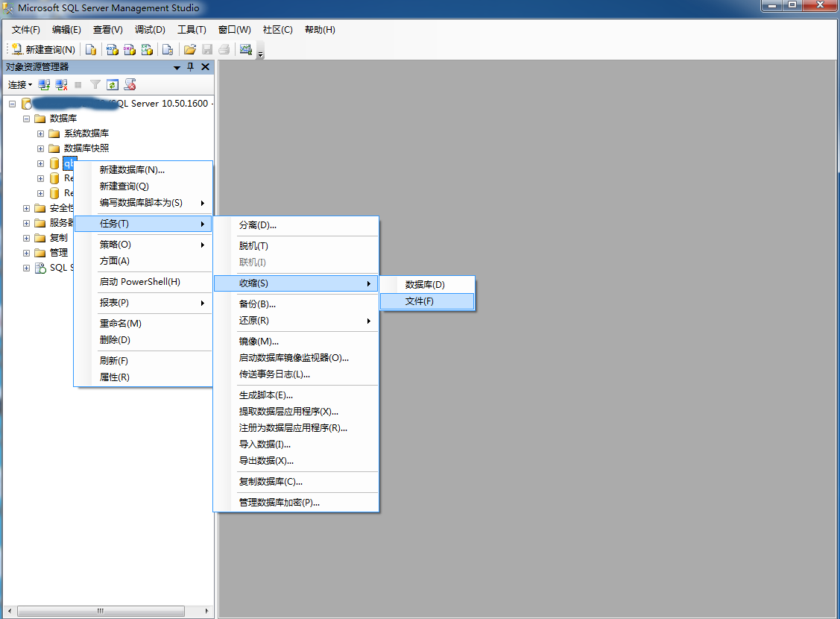Expand the 系统数据库 tree node
This screenshot has width=840, height=619.
click(41, 133)
